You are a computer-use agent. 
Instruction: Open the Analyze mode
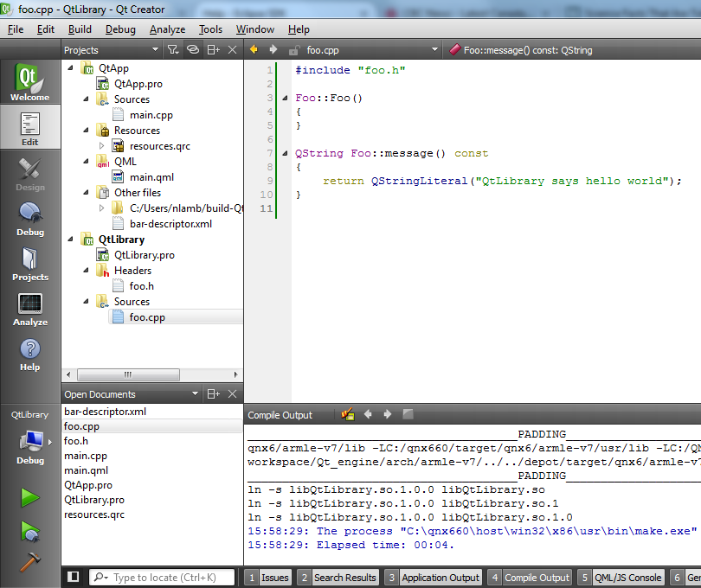29,309
